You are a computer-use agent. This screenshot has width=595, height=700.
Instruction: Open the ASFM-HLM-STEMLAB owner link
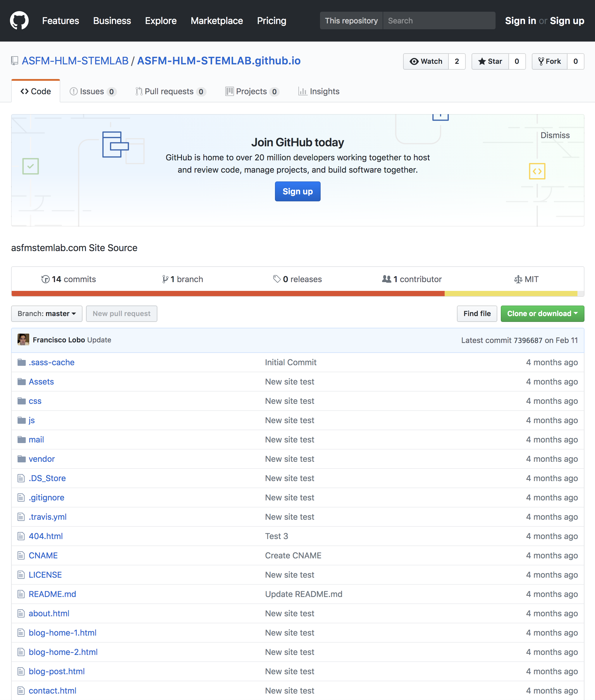click(x=75, y=61)
